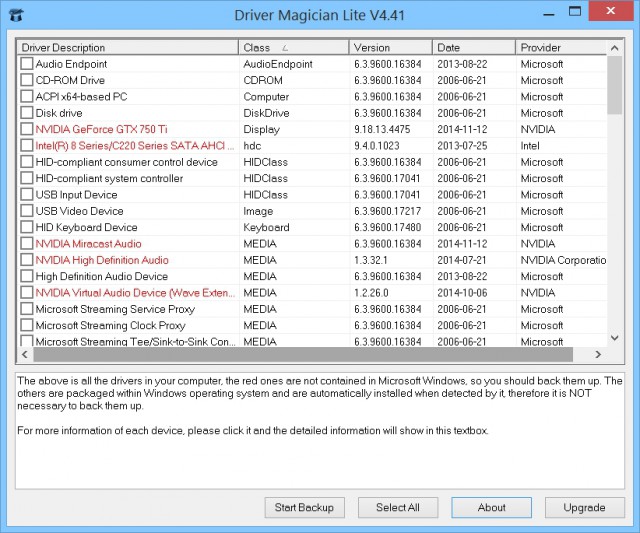This screenshot has height=533, width=640.
Task: Click the Select All button
Action: pos(398,507)
